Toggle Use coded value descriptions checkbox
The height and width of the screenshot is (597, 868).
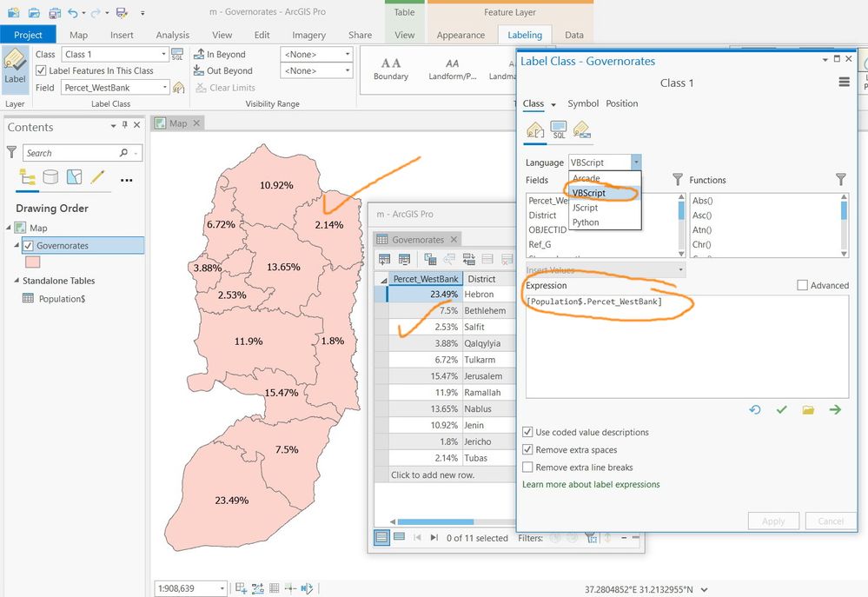click(527, 431)
